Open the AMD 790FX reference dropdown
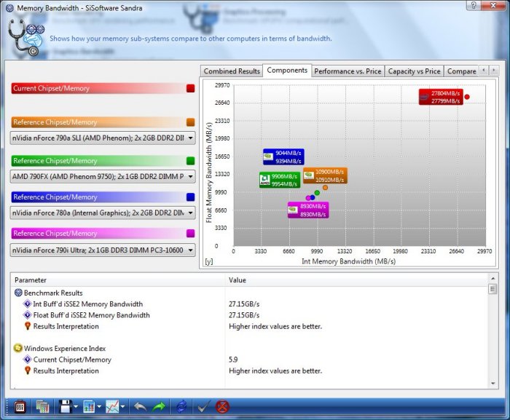The image size is (510, 420). [x=103, y=177]
